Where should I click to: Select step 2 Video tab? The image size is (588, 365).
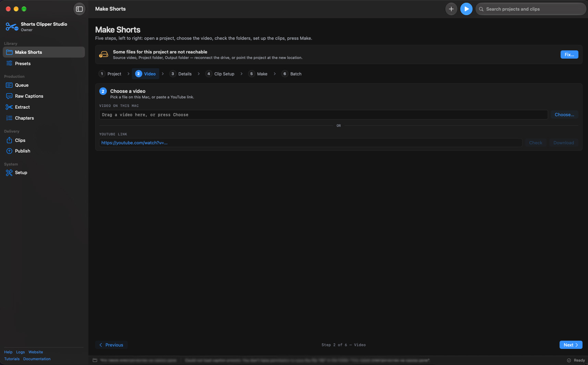(x=146, y=74)
